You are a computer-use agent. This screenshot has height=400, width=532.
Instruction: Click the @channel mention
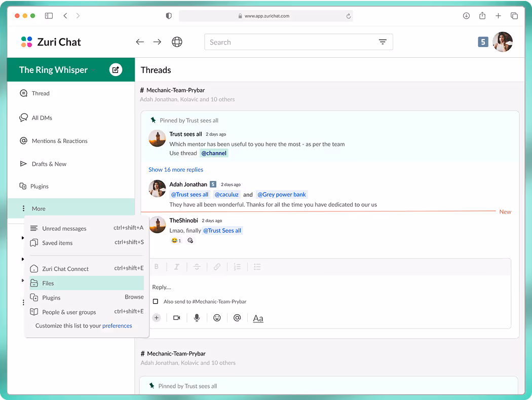pyautogui.click(x=214, y=153)
